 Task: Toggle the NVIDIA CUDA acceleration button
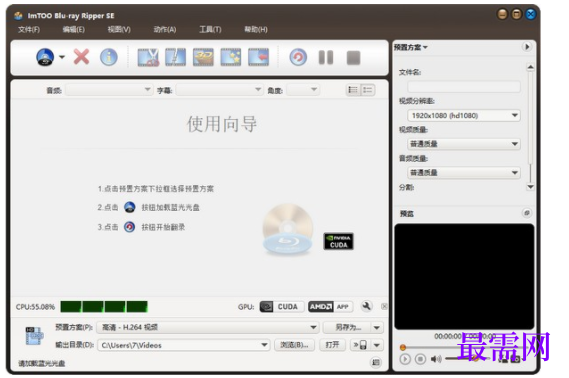coord(282,307)
